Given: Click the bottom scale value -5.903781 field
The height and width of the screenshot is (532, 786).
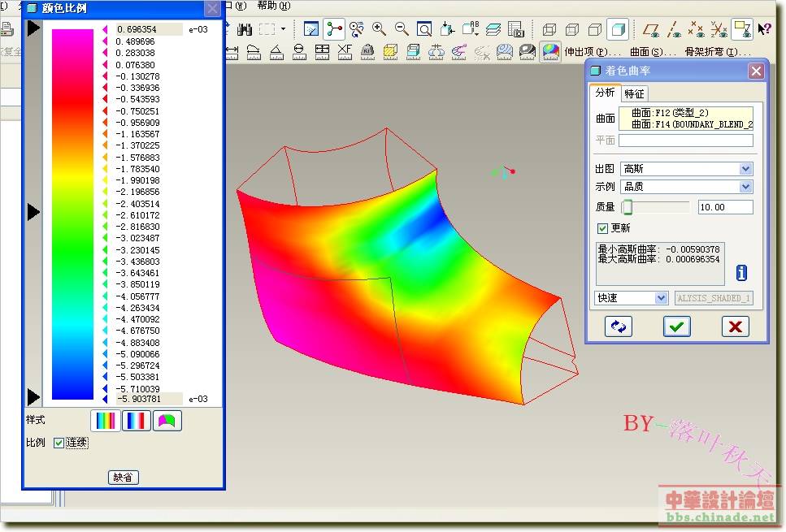Looking at the screenshot, I should (x=150, y=399).
